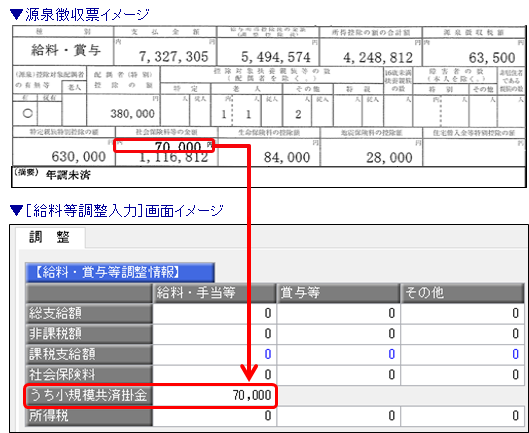Select 総支給額 field under その他

pos(463,314)
